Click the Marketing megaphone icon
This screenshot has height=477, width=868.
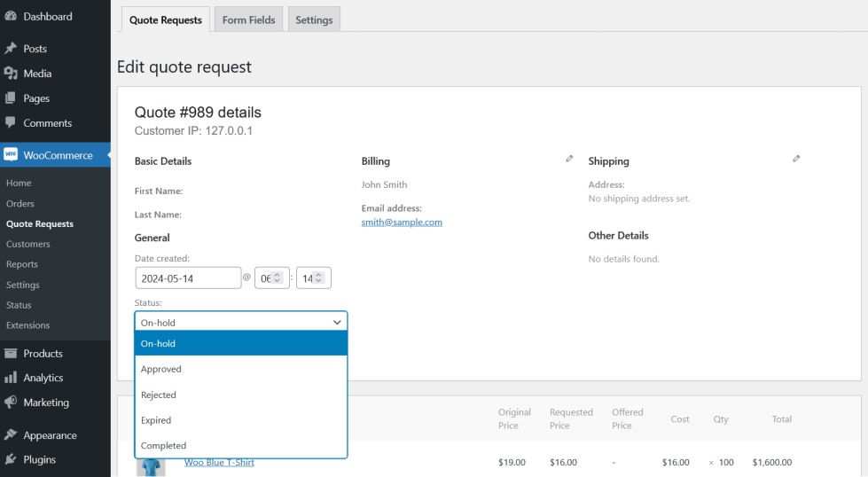pos(11,403)
